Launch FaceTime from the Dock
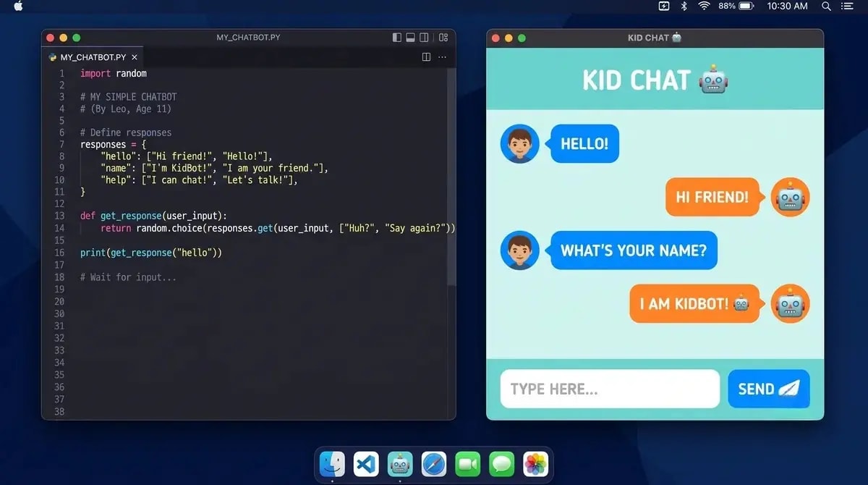 tap(468, 463)
